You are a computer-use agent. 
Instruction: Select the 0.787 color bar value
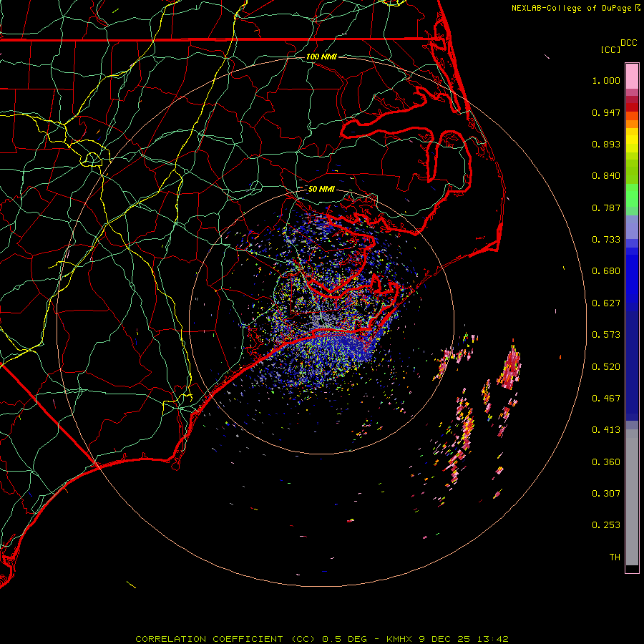606,208
